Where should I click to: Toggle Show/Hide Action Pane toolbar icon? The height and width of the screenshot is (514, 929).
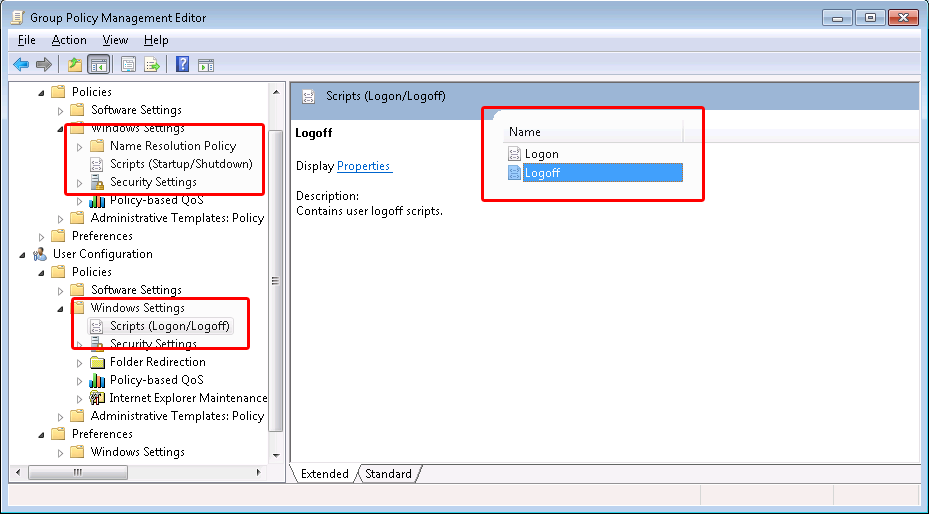pos(206,65)
